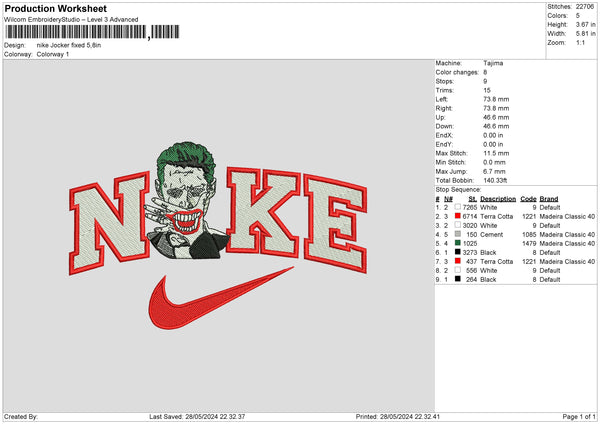Screen dimensions: 600x424
Task: Click stitch count '6714' in stop 2
Action: click(470, 217)
